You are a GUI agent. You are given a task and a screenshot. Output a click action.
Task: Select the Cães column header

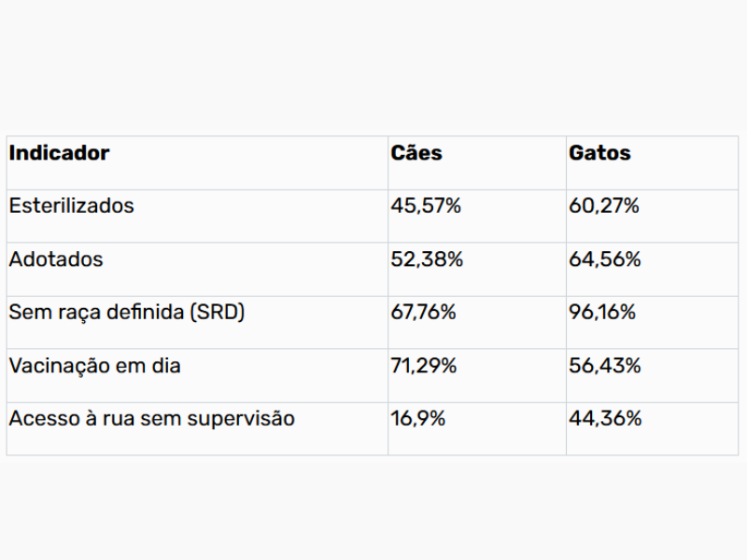(x=416, y=153)
